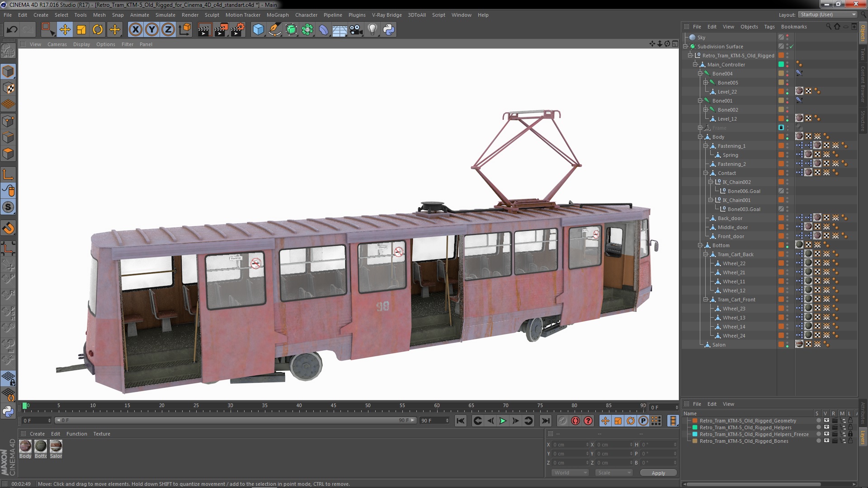Select the Rotate tool icon
The width and height of the screenshot is (868, 488).
click(98, 30)
